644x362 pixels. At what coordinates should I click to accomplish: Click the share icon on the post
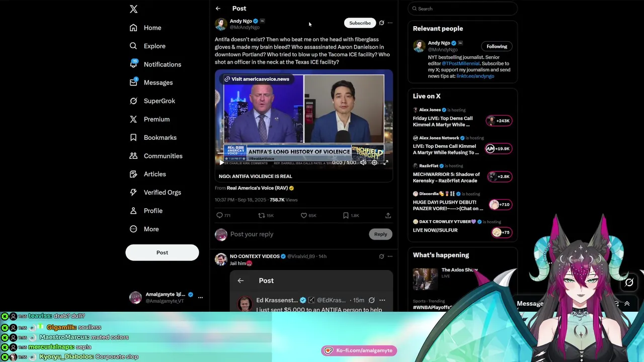[x=388, y=215]
